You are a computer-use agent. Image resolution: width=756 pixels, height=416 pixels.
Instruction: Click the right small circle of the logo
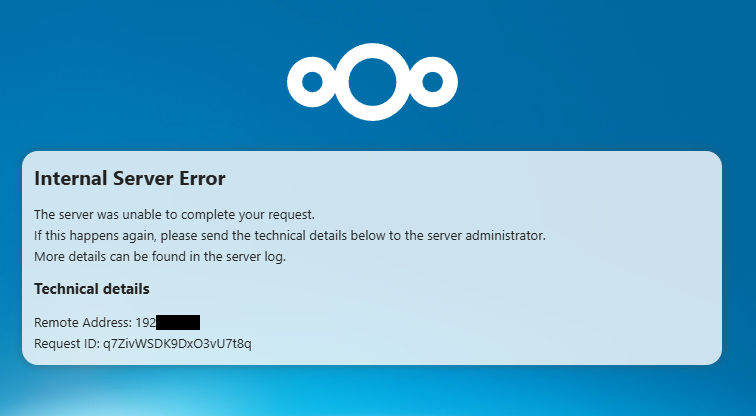[x=433, y=81]
